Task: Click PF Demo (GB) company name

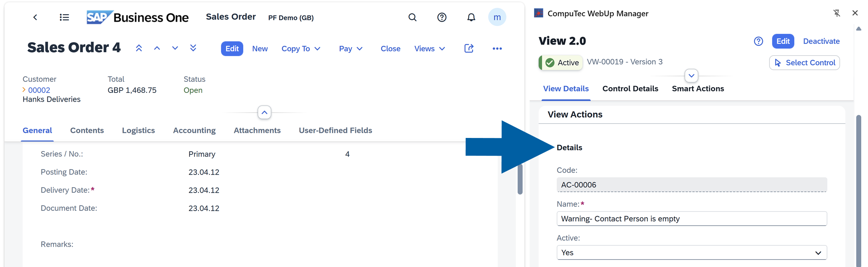Action: 291,18
